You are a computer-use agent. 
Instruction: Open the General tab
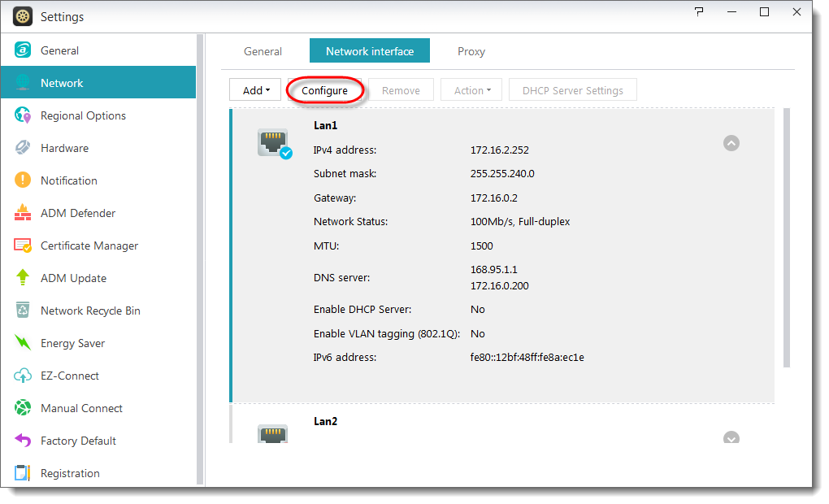coord(263,50)
